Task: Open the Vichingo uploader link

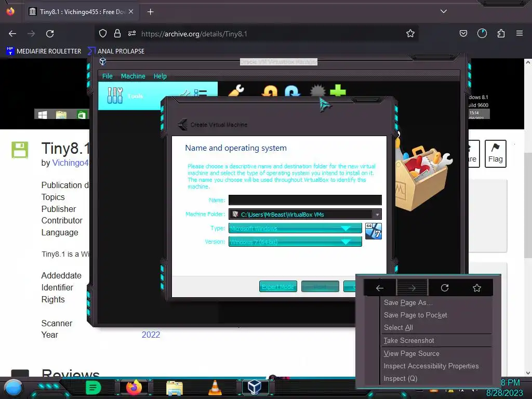Action: [71, 163]
